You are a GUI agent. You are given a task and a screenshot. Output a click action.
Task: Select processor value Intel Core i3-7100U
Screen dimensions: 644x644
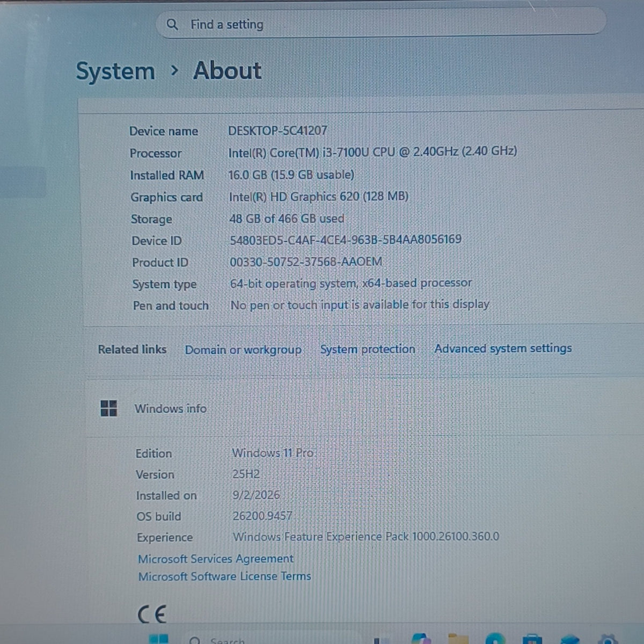[372, 152]
